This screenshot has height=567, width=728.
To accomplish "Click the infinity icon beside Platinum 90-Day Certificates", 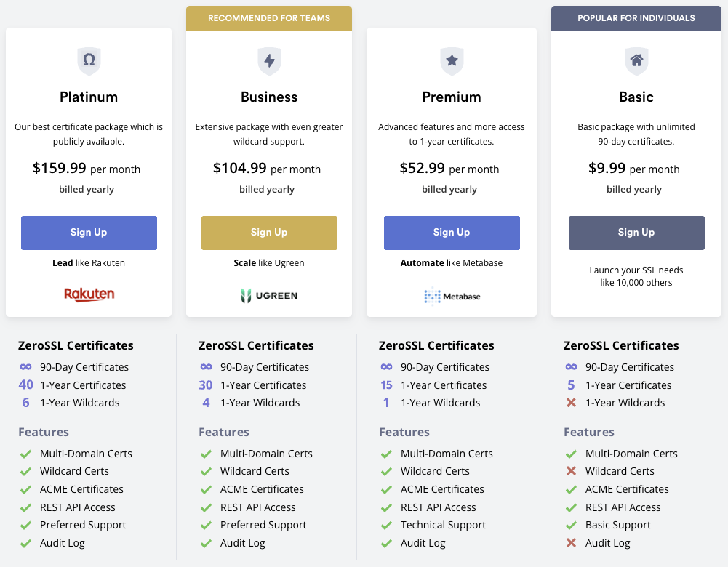I will click(25, 367).
